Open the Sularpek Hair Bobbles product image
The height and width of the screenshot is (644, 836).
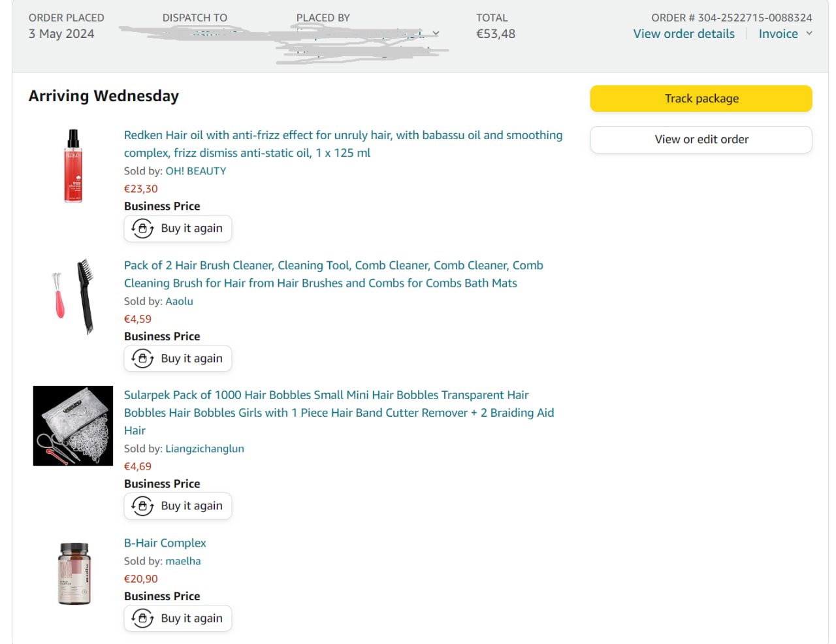point(73,426)
